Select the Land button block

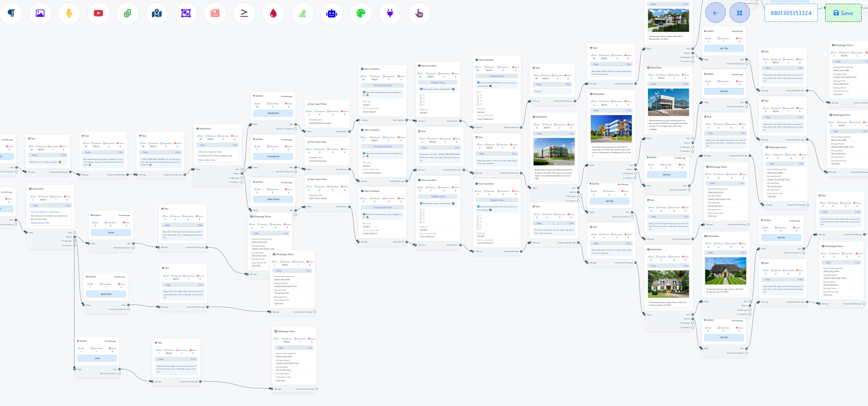(97, 358)
